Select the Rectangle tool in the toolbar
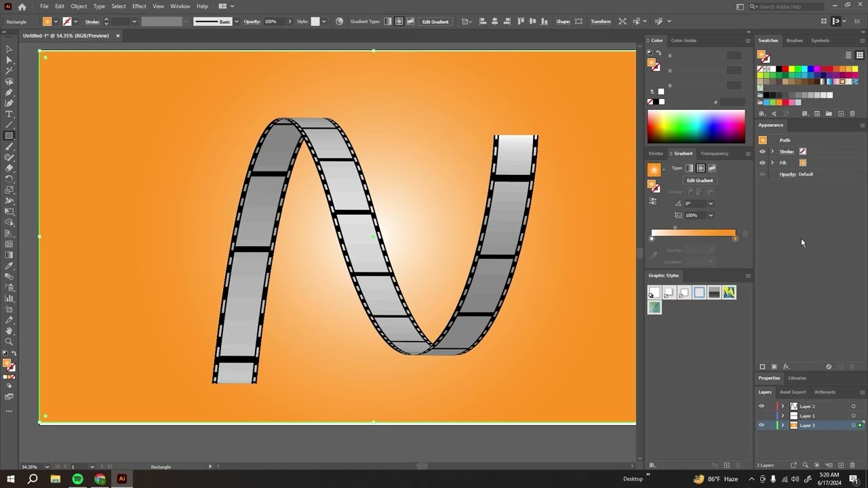Viewport: 868px width, 488px height. [x=9, y=136]
